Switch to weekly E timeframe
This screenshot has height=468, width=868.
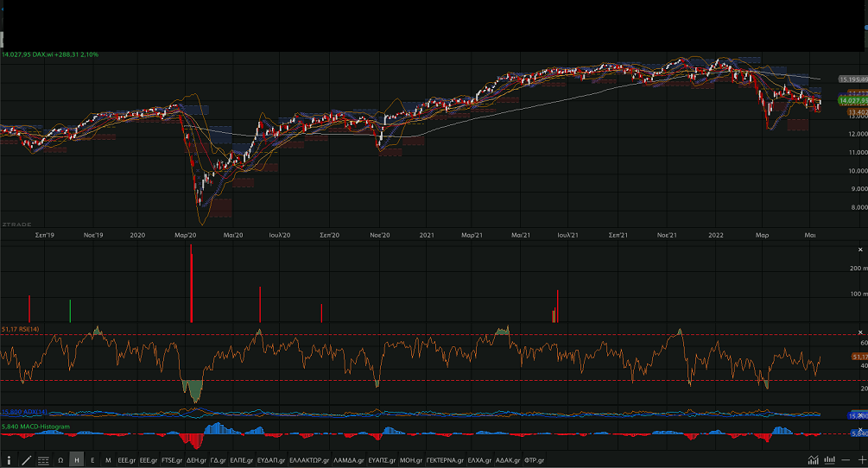point(92,459)
